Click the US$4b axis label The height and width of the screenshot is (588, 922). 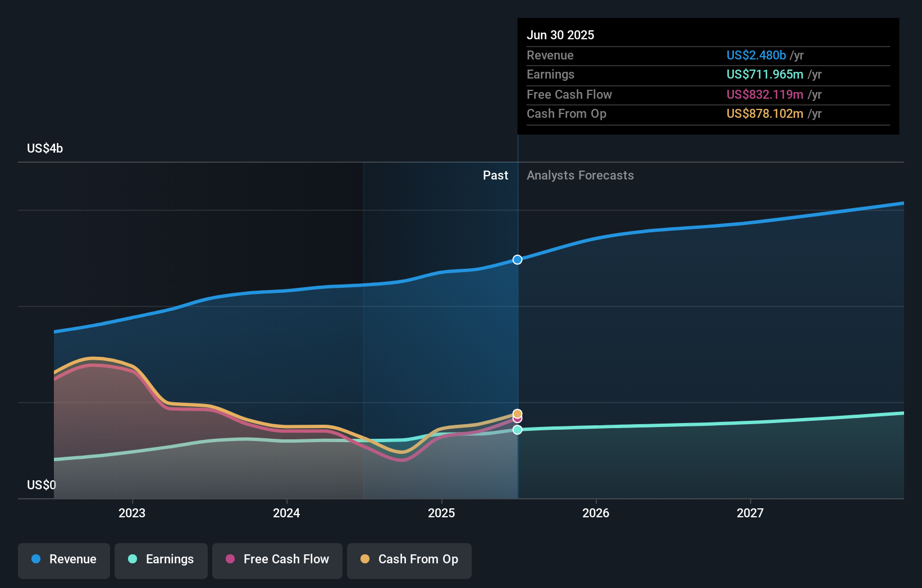pyautogui.click(x=45, y=148)
